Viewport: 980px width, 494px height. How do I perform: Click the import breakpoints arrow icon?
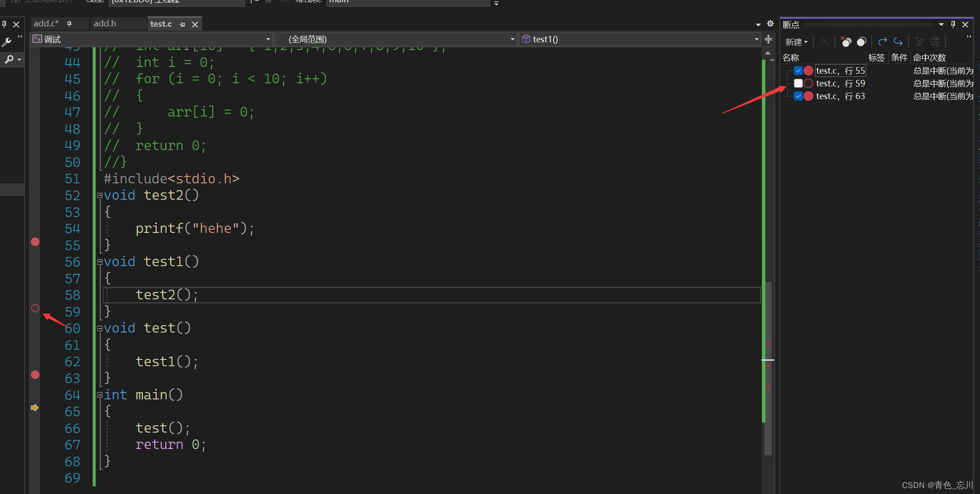coord(898,42)
